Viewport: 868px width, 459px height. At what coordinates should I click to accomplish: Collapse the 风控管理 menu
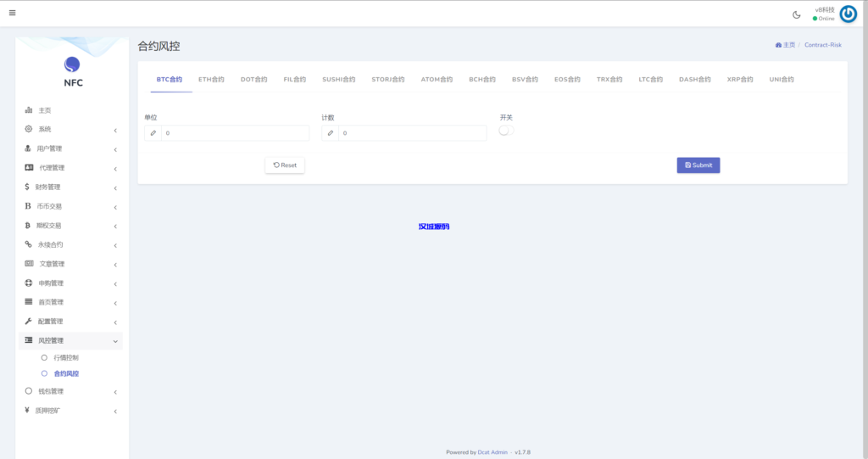(70, 340)
